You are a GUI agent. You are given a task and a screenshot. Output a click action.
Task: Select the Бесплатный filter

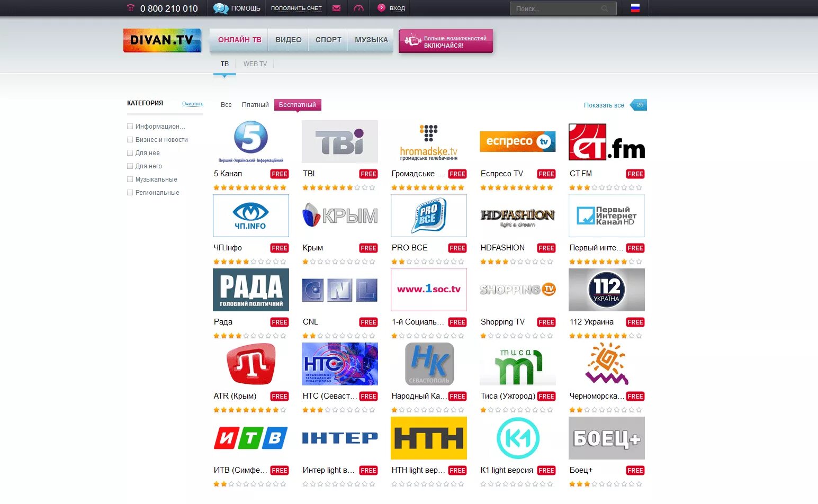click(x=298, y=105)
